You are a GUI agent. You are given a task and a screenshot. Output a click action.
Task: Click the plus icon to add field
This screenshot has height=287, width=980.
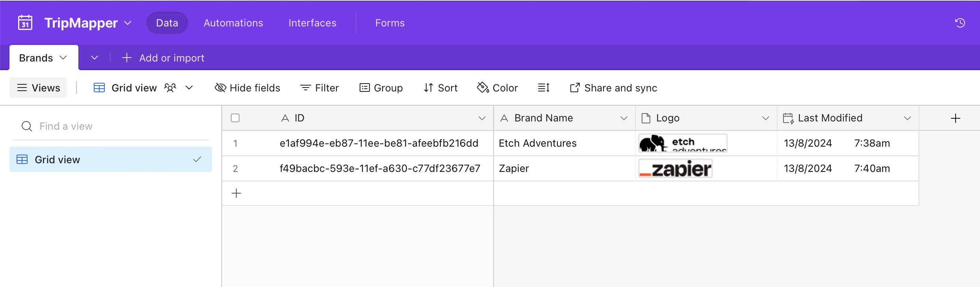[x=955, y=118]
